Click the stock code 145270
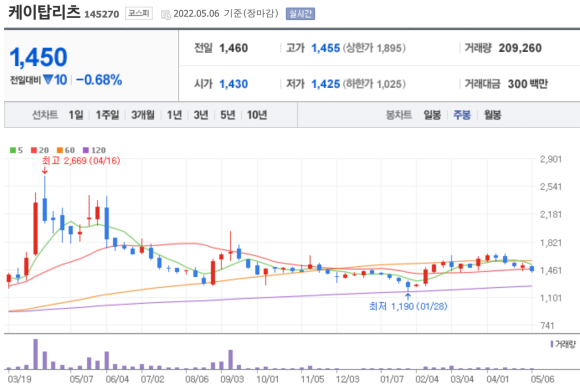Screen dimensions: 580x390 tap(102, 14)
